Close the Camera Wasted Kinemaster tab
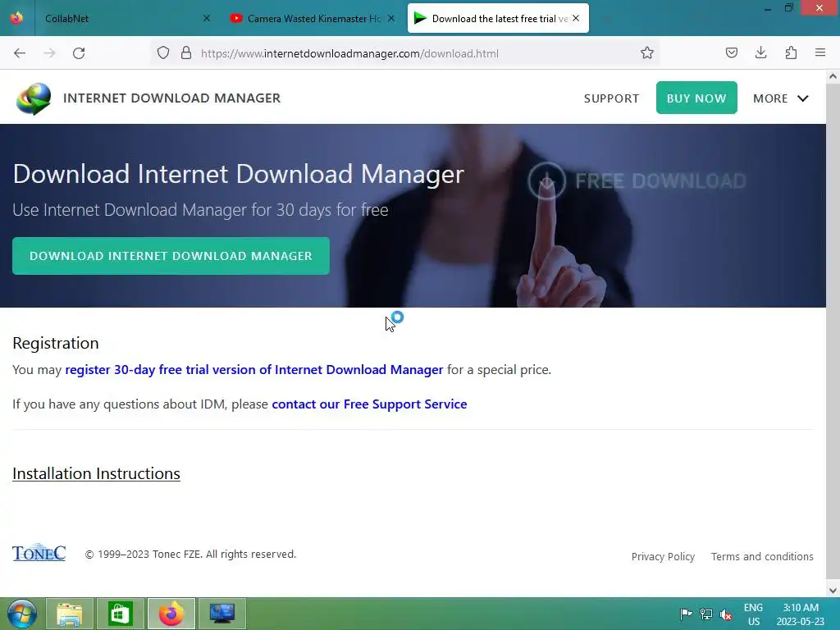The width and height of the screenshot is (840, 630). point(391,18)
